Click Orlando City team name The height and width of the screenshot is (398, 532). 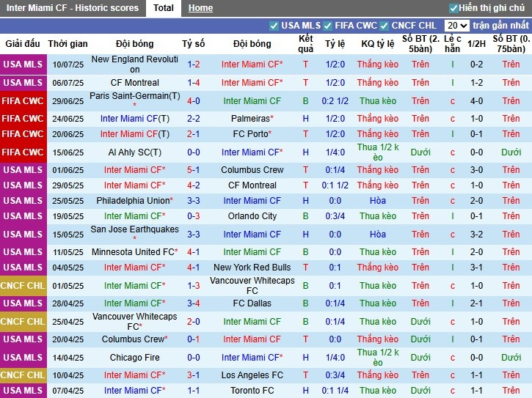252,216
